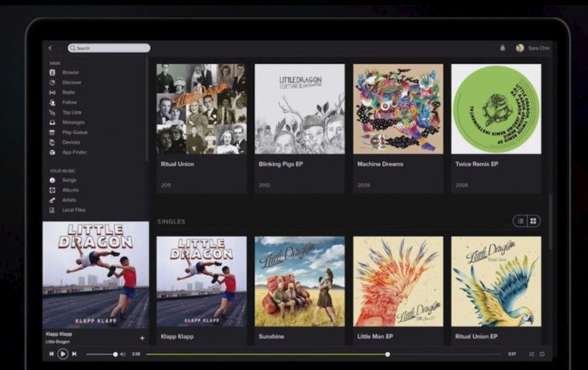Click the volume speaker icon
Viewport: 588px width, 370px height.
(x=123, y=354)
